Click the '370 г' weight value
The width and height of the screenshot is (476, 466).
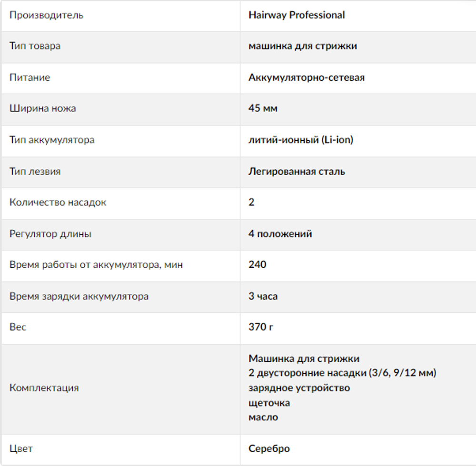tap(261, 327)
